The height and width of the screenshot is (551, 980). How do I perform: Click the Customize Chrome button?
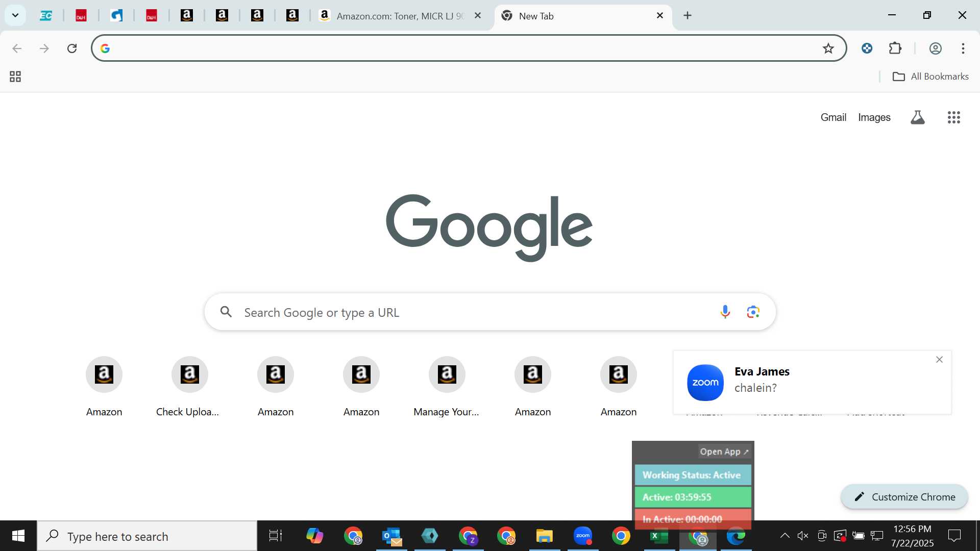click(x=904, y=497)
